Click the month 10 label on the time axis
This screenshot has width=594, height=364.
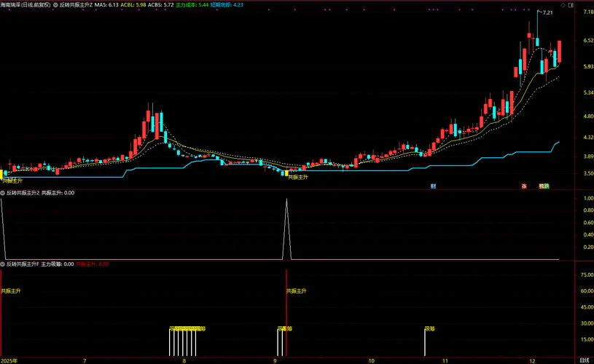pyautogui.click(x=371, y=360)
